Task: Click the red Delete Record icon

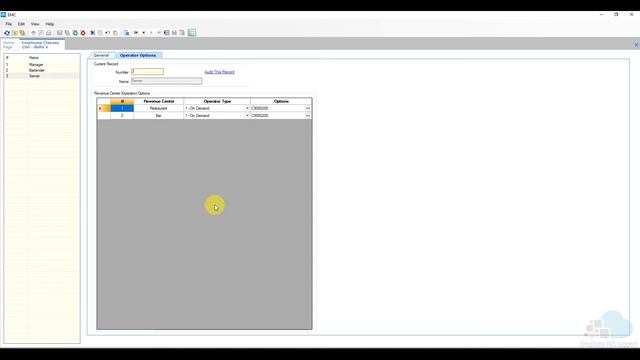Action: tap(83, 33)
